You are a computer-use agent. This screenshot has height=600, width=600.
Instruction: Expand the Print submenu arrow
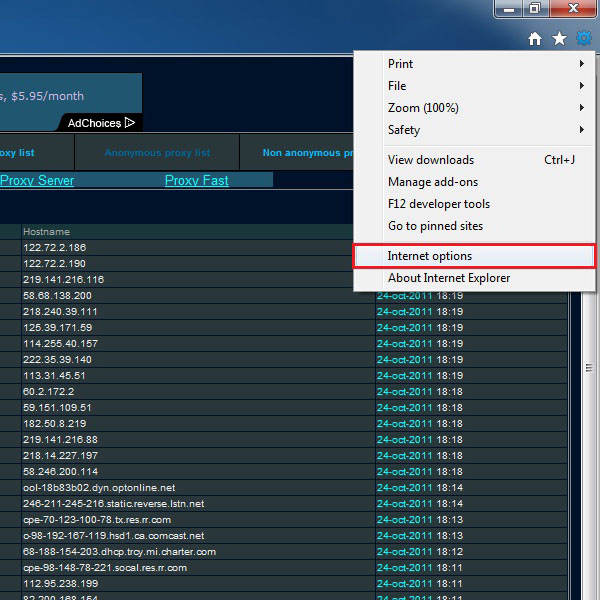coord(582,64)
